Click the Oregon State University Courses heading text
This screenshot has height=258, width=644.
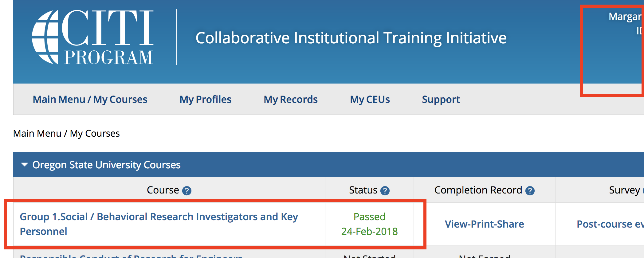pos(106,165)
